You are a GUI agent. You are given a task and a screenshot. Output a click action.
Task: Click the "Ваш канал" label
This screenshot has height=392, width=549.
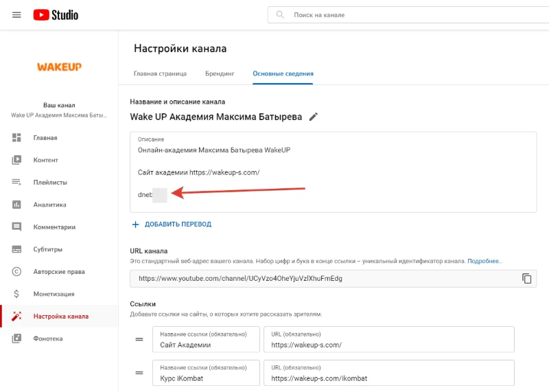pyautogui.click(x=59, y=105)
